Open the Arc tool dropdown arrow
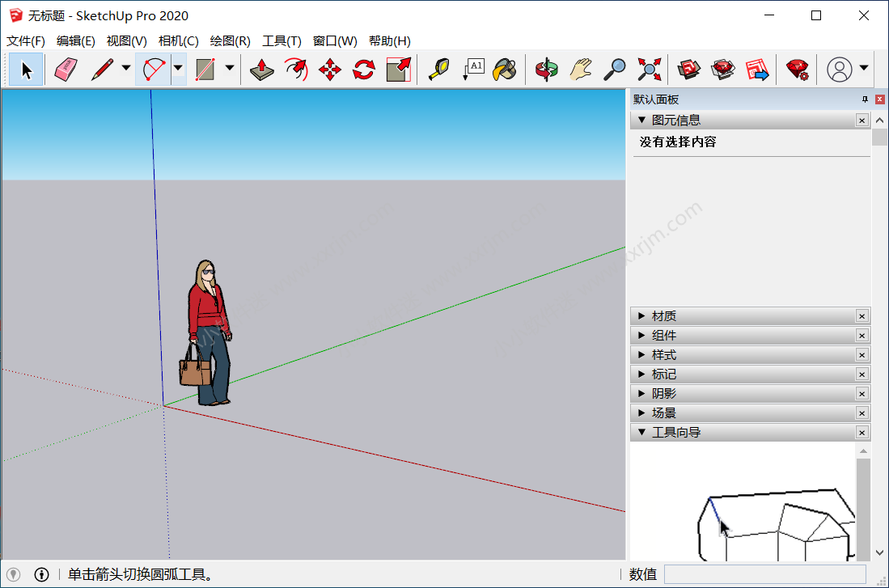Screen dimensions: 889x588 tap(178, 68)
